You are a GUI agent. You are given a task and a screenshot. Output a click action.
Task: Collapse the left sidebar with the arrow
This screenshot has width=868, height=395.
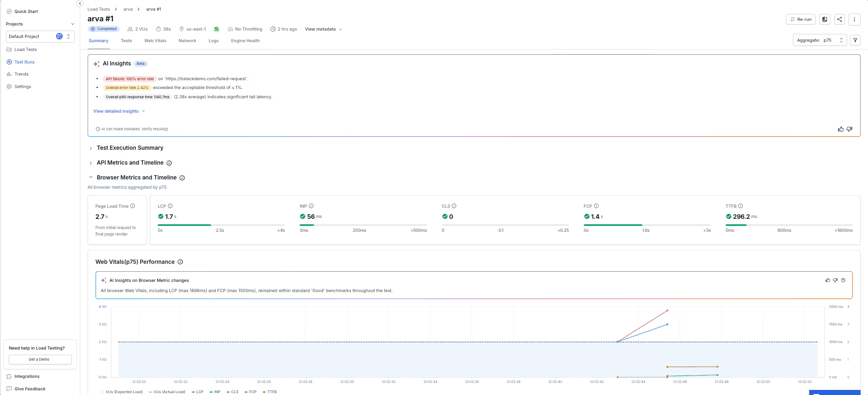coord(80,3)
